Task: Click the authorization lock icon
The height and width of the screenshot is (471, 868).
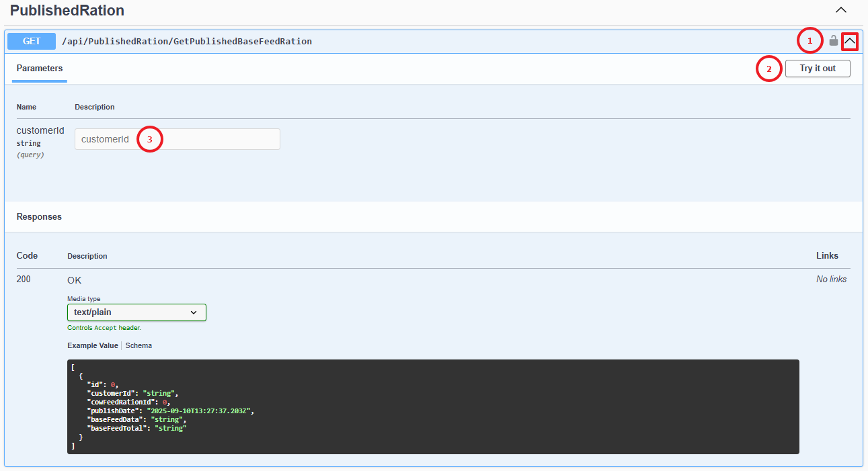Action: pyautogui.click(x=833, y=40)
